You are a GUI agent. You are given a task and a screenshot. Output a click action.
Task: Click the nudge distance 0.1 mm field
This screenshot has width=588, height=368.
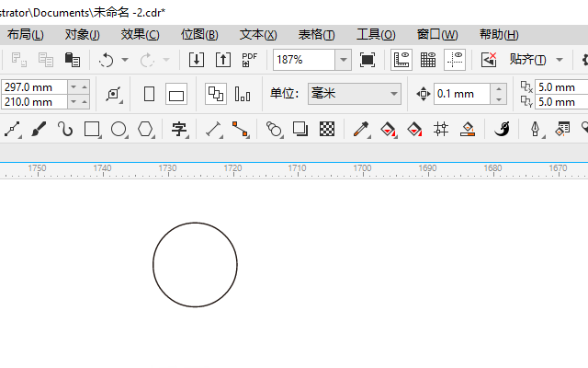(x=462, y=94)
